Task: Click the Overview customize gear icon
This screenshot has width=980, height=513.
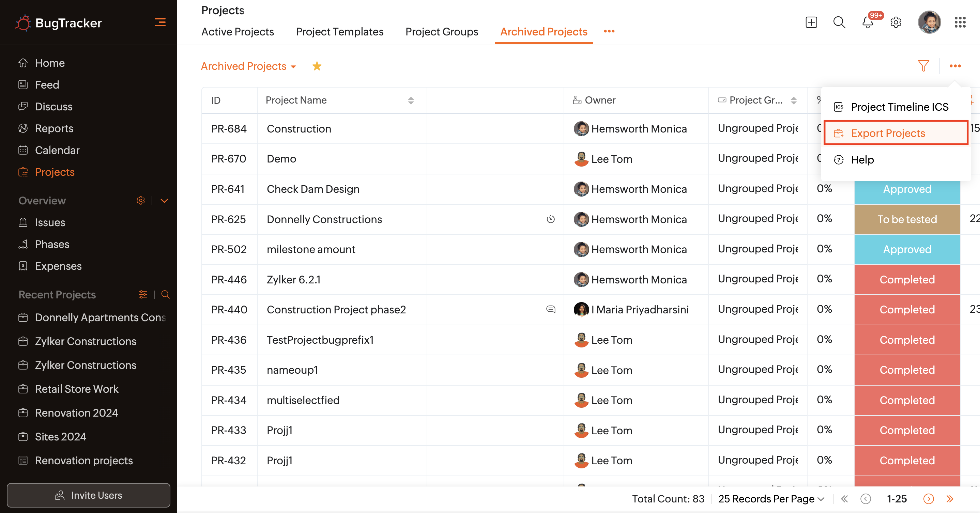Action: [x=141, y=200]
